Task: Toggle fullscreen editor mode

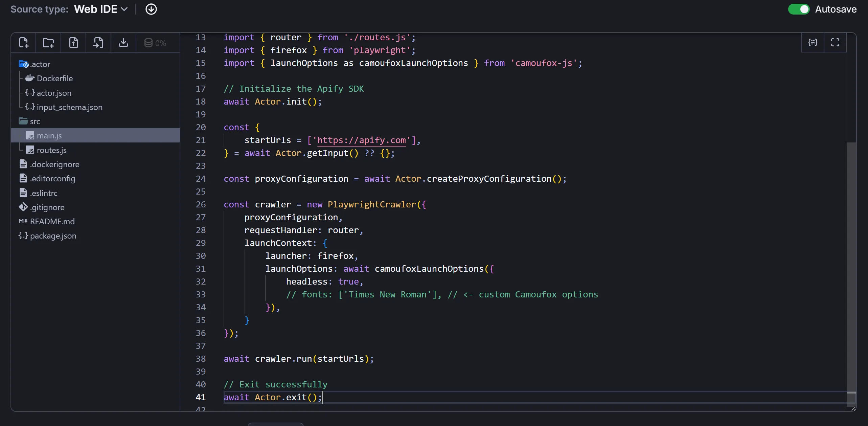Action: point(835,42)
